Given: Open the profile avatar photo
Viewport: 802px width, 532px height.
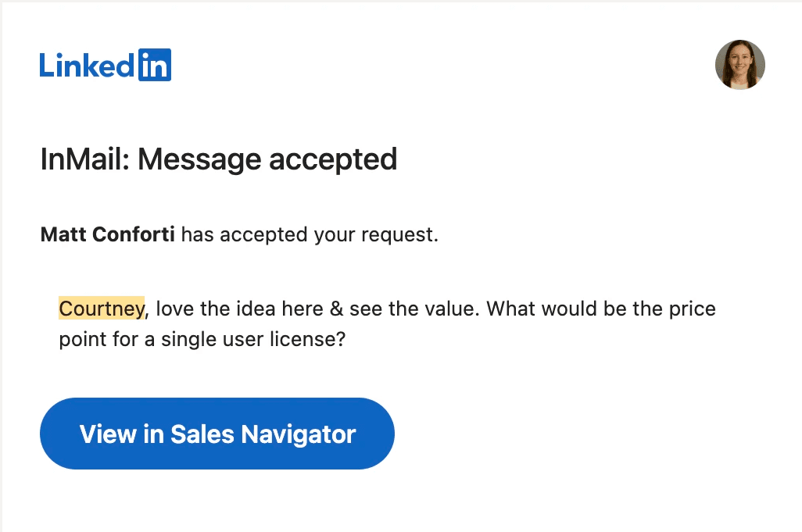Looking at the screenshot, I should coord(739,65).
